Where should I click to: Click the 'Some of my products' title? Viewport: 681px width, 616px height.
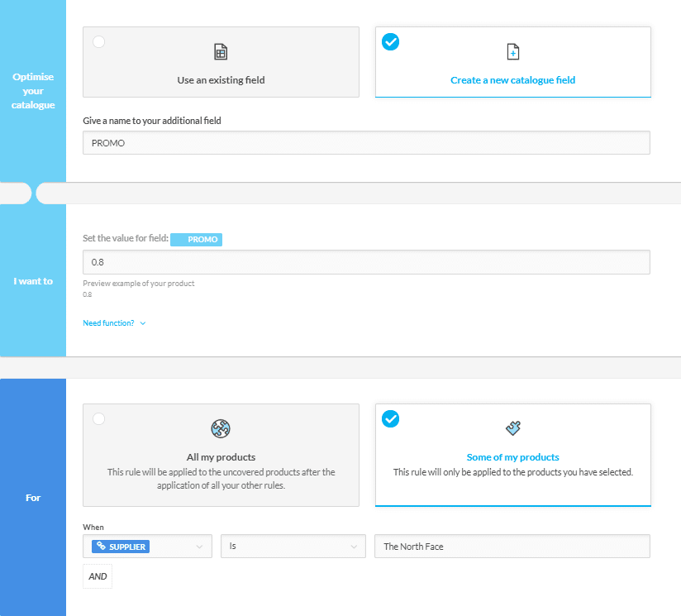coord(513,457)
